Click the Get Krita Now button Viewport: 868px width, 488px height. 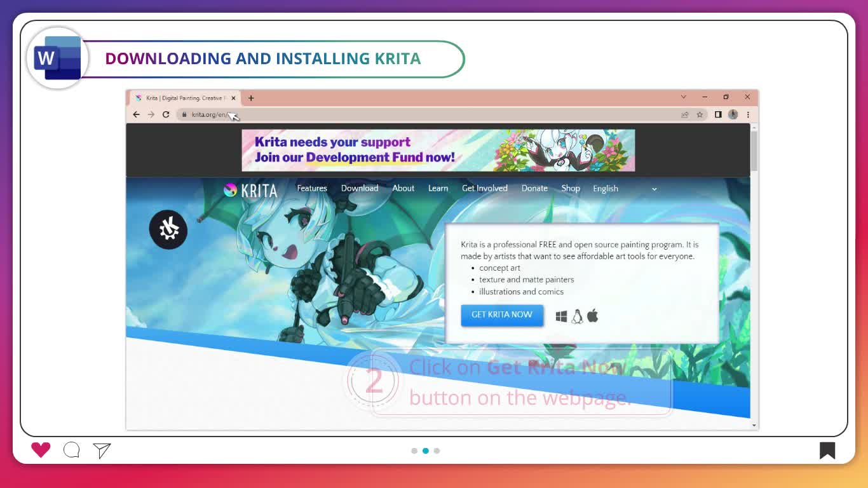click(x=502, y=315)
